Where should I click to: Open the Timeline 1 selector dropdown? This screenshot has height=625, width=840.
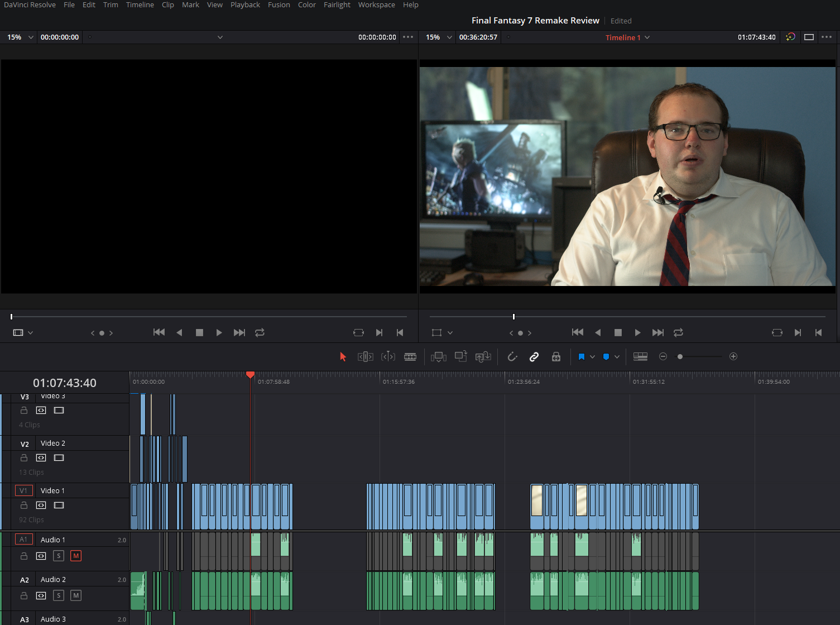[x=628, y=37]
